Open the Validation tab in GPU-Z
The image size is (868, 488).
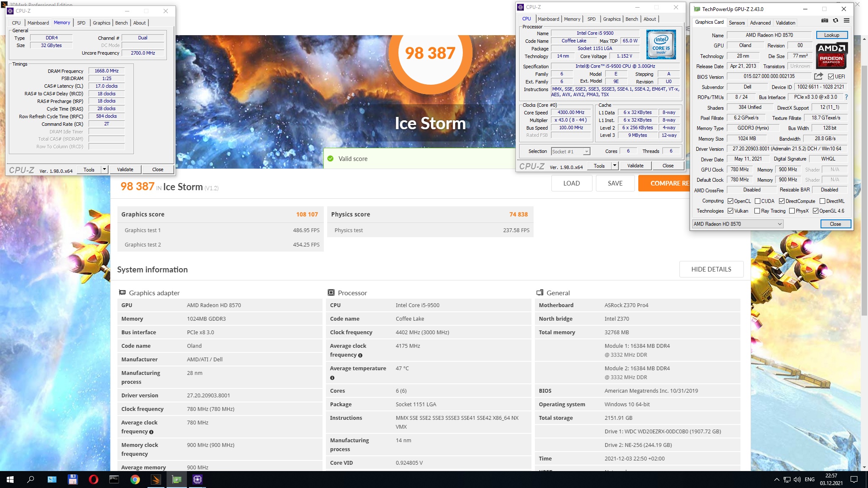(x=785, y=23)
